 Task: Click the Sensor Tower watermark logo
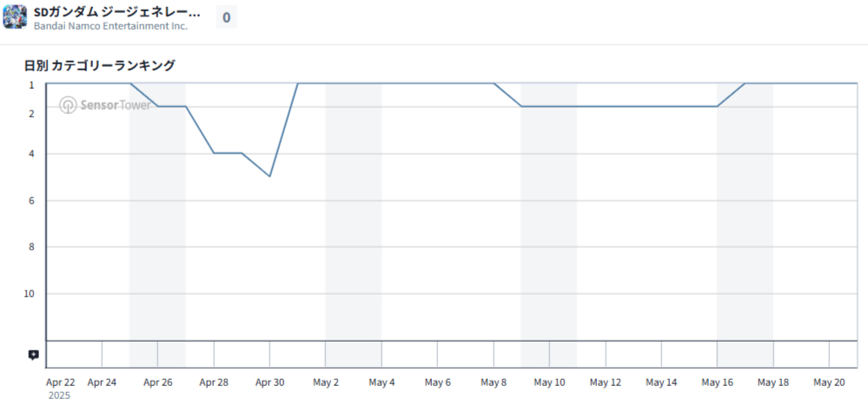tap(104, 105)
